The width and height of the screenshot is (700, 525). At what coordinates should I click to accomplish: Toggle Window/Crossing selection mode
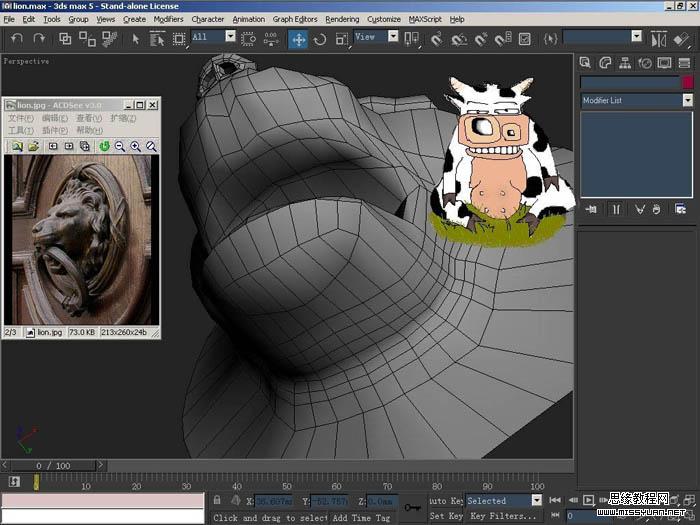[x=248, y=39]
